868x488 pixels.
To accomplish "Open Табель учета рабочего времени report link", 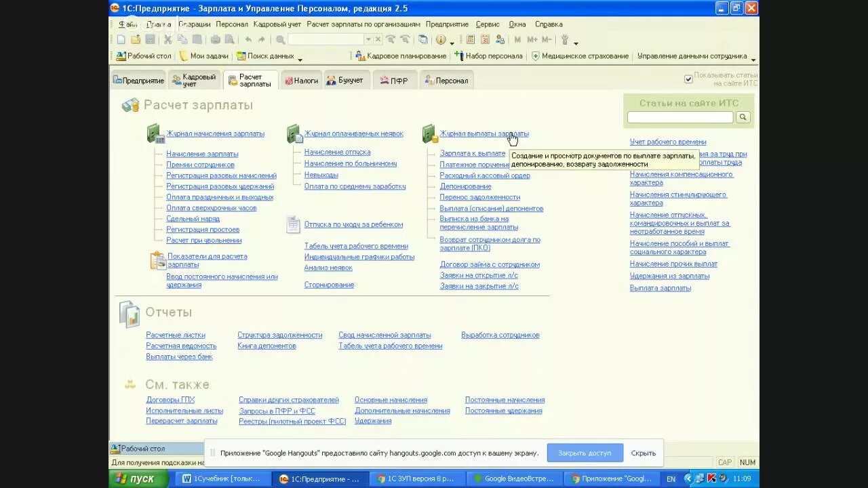I will click(391, 346).
